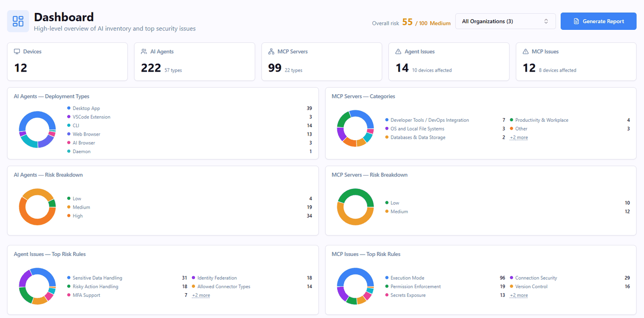Viewport: 644px width, 318px height.
Task: Select OS and Local File Systems entry
Action: tap(445, 129)
